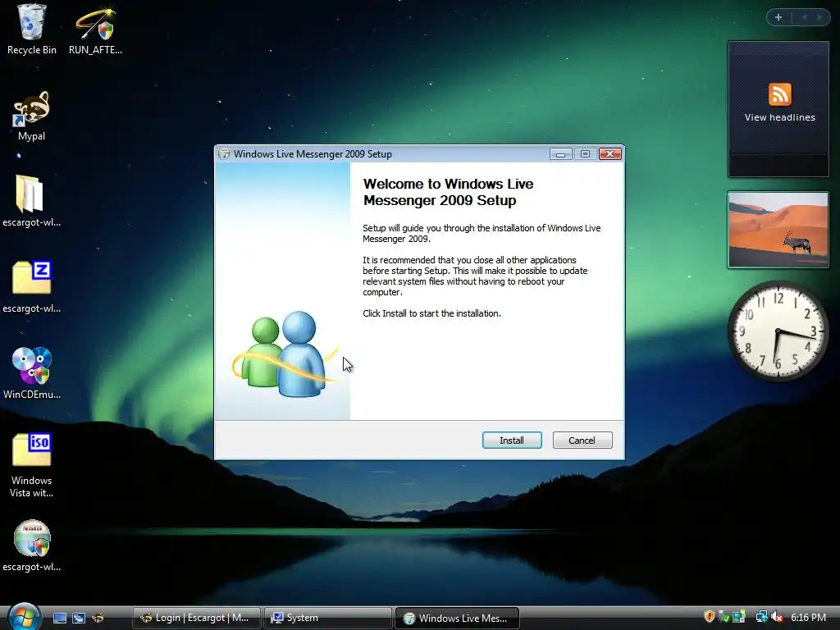This screenshot has height=630, width=840.
Task: Select the WinCDEmu installer icon
Action: pyautogui.click(x=31, y=373)
